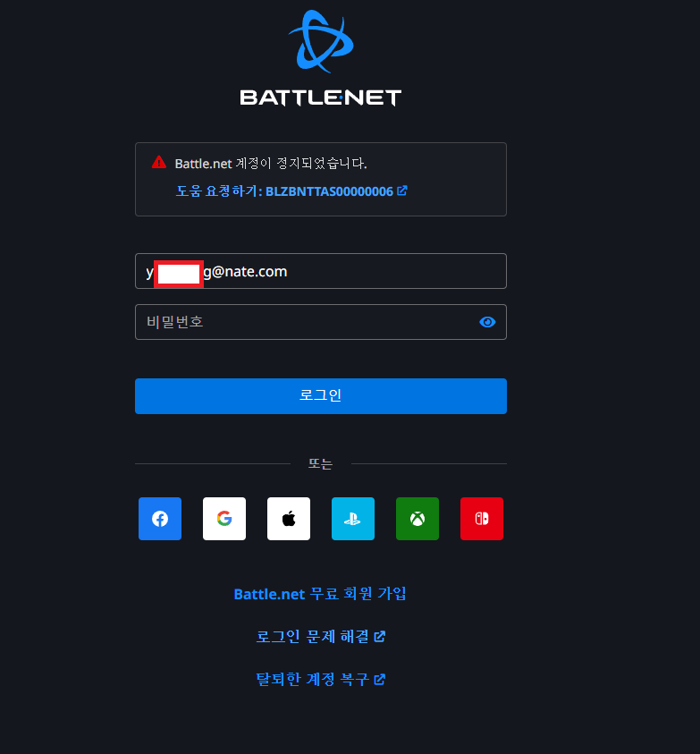Click the blue 로그인 button
Screen dimensions: 700x754
[x=321, y=395]
